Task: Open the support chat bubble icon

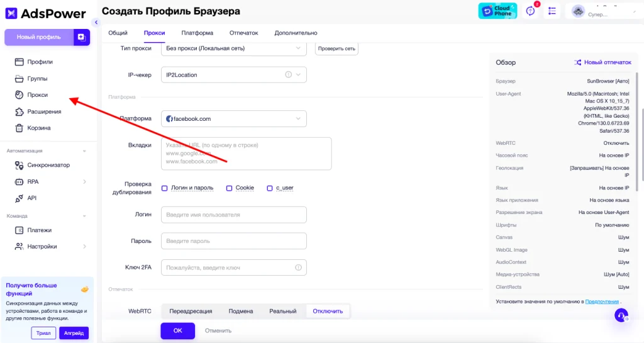Action: 621,315
